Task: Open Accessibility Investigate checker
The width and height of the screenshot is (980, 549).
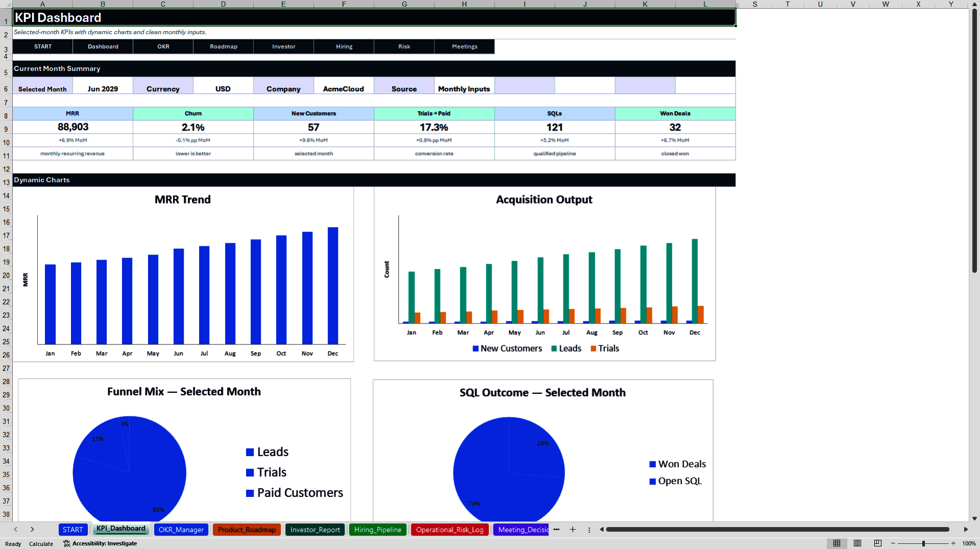Action: 100,543
